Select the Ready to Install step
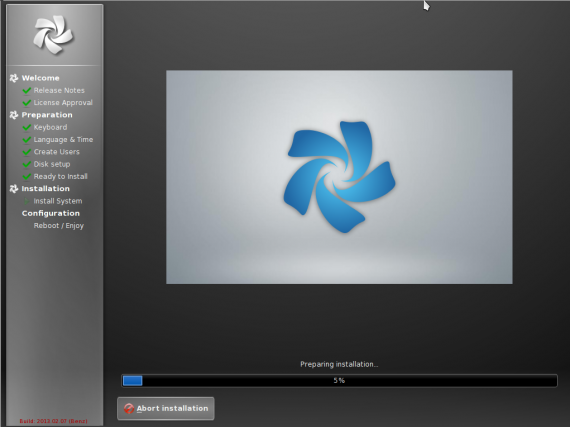 (x=61, y=177)
